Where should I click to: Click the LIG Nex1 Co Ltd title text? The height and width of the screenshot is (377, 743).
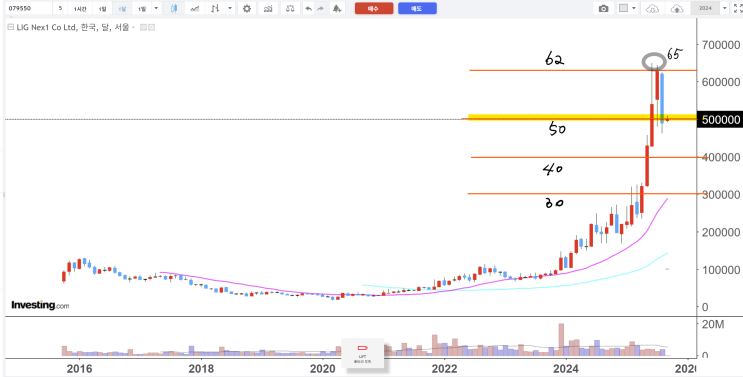pyautogui.click(x=45, y=27)
